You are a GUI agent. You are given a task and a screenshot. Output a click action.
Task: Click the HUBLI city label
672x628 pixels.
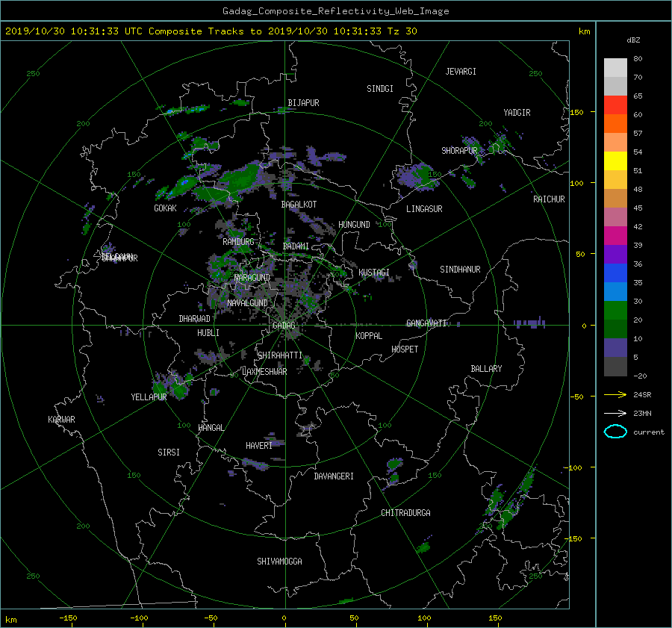tap(208, 332)
